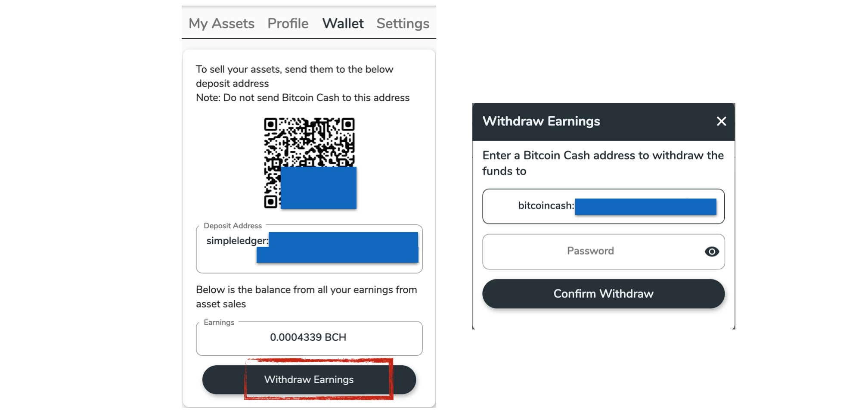Open the My Assets tab
868x410 pixels.
tap(221, 23)
